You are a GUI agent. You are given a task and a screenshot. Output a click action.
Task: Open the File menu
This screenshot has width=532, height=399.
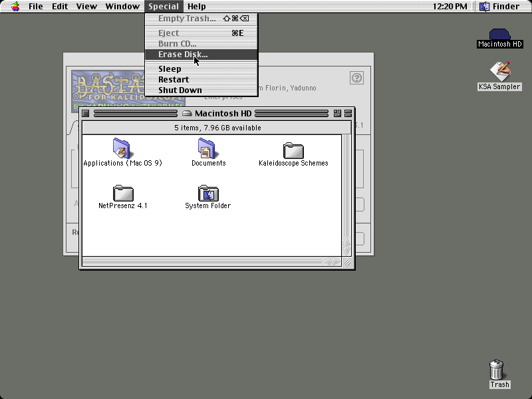36,6
